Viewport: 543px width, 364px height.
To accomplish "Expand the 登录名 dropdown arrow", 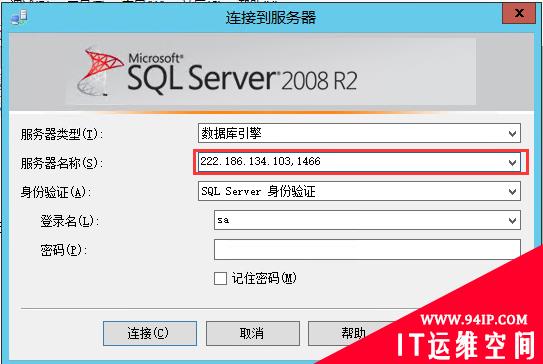I will coord(513,220).
